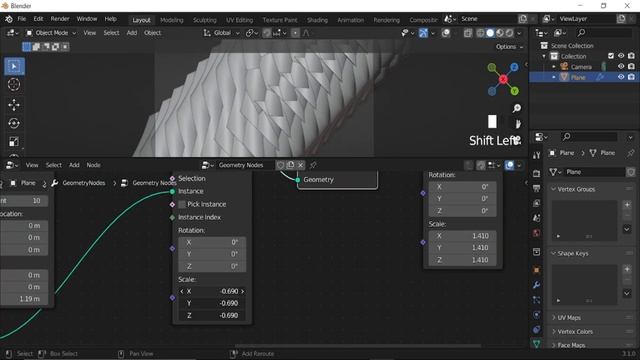Expand the Face Maps panel
The width and height of the screenshot is (640, 360).
click(553, 345)
